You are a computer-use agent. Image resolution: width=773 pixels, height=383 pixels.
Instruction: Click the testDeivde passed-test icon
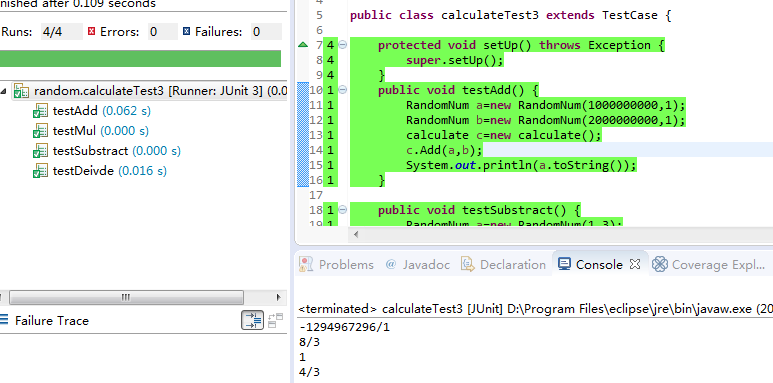40,171
